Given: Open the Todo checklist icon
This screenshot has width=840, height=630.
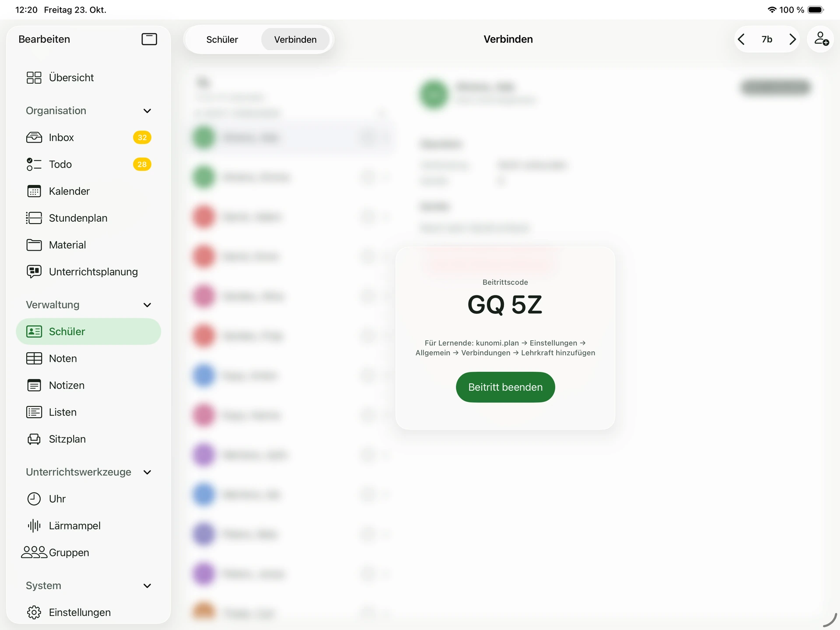Looking at the screenshot, I should click(34, 164).
